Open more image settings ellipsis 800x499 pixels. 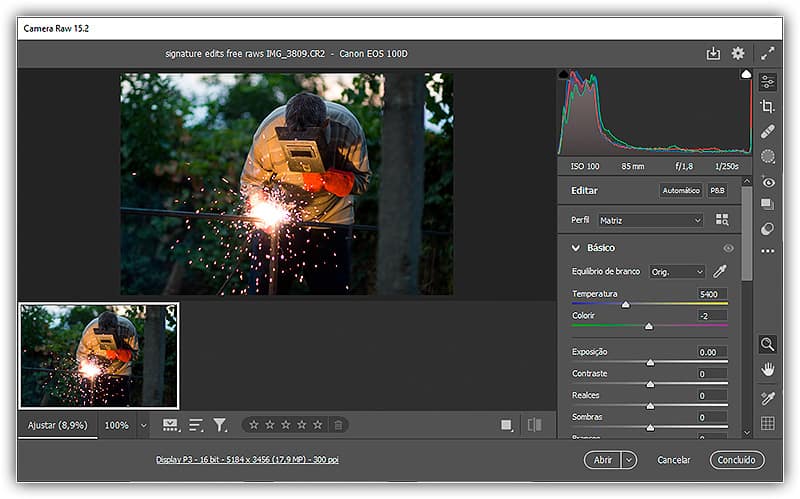click(x=767, y=251)
